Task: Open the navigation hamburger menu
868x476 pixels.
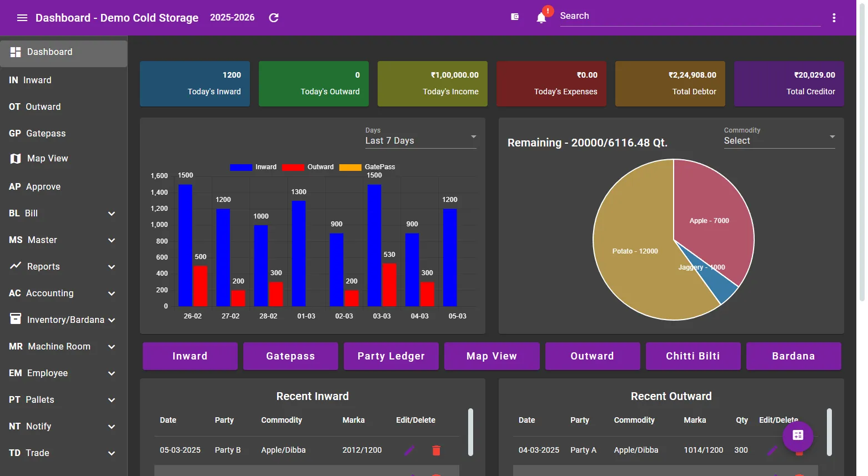Action: click(x=22, y=17)
